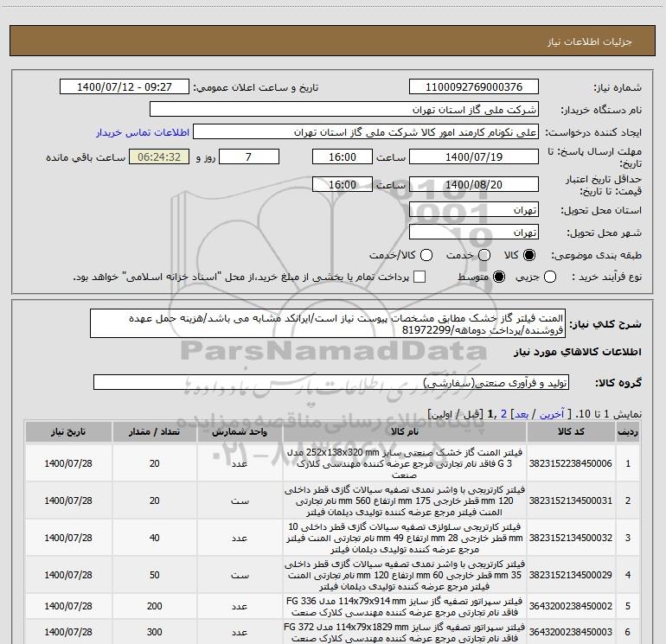
Task: Select item code 382315213450​0029
Action: pyautogui.click(x=571, y=575)
